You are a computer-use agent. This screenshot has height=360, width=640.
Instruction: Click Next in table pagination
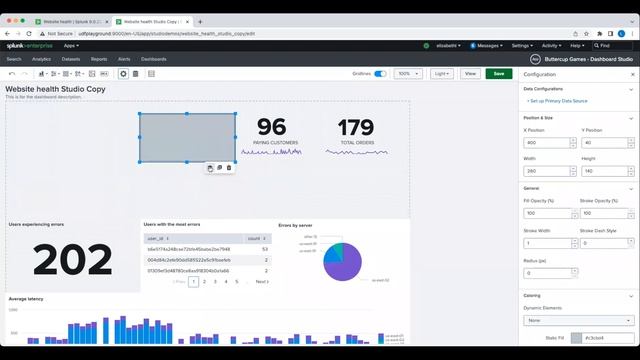(x=262, y=282)
